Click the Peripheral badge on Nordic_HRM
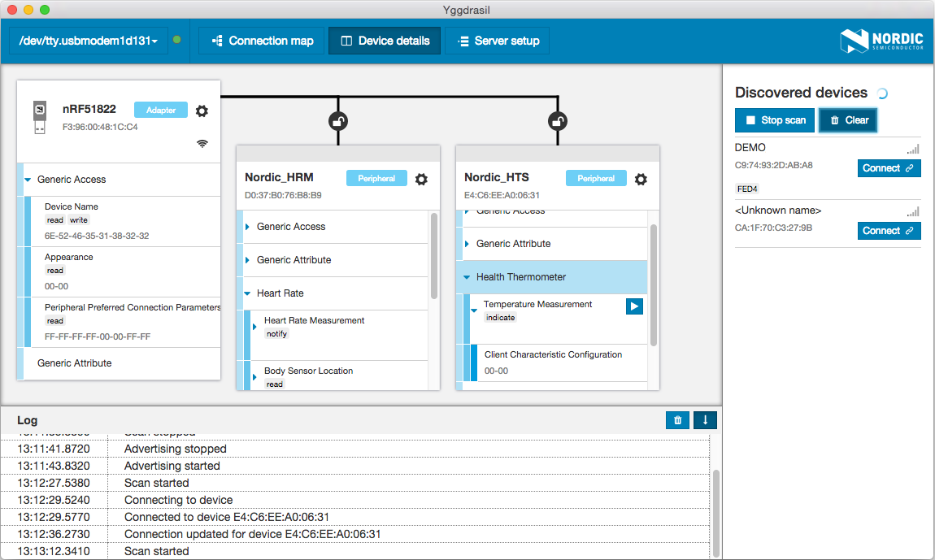The height and width of the screenshot is (560, 935). [x=377, y=178]
